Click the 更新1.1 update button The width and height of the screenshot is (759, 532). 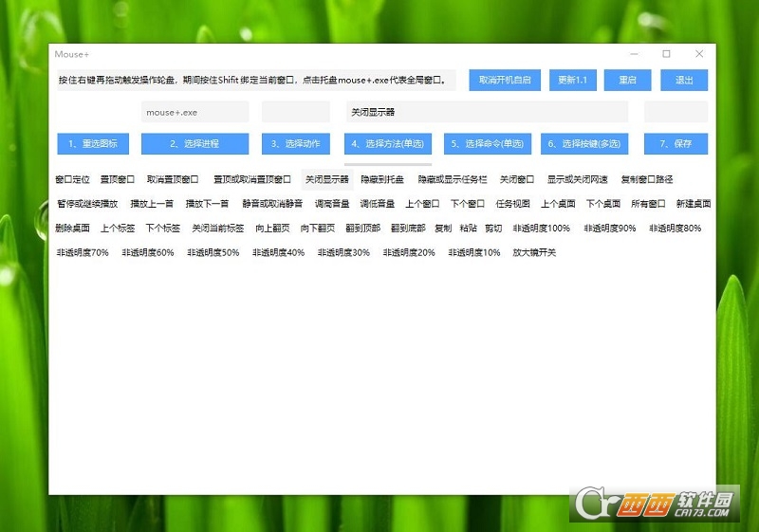573,80
